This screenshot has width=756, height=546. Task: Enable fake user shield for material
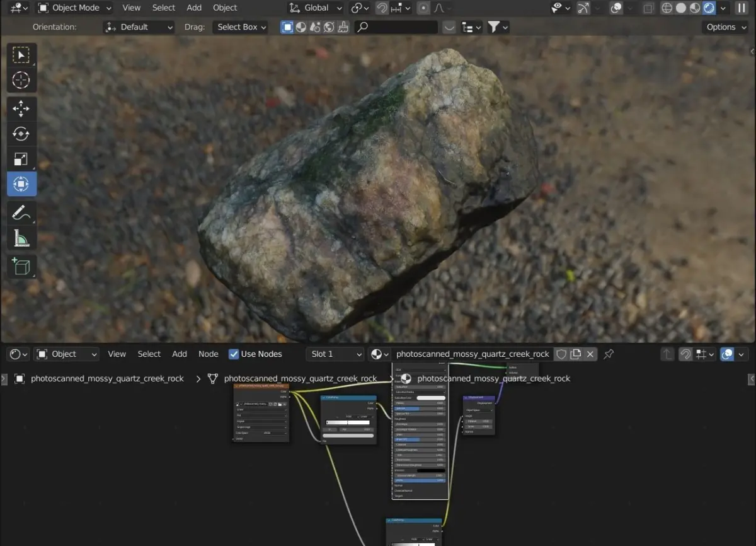coord(561,354)
